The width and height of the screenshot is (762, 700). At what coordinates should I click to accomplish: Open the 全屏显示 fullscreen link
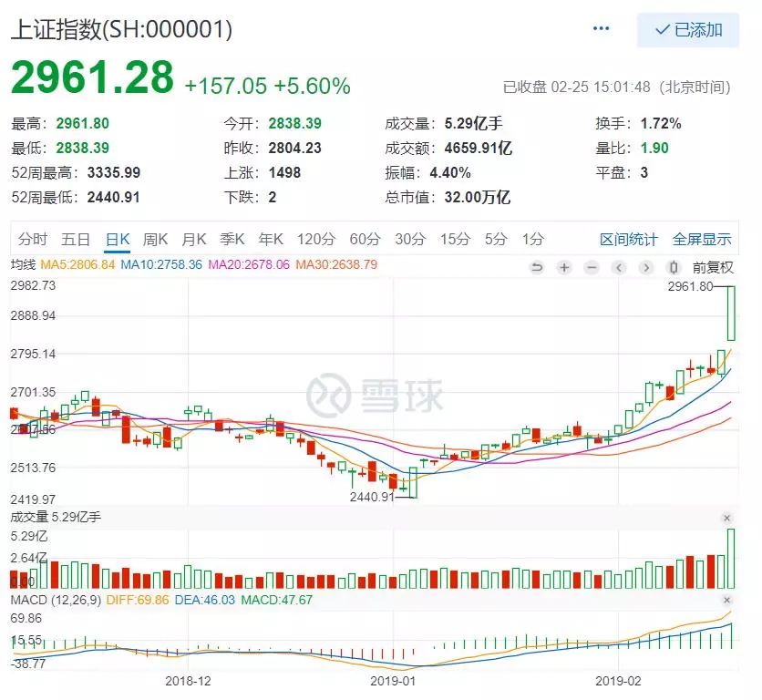(702, 239)
